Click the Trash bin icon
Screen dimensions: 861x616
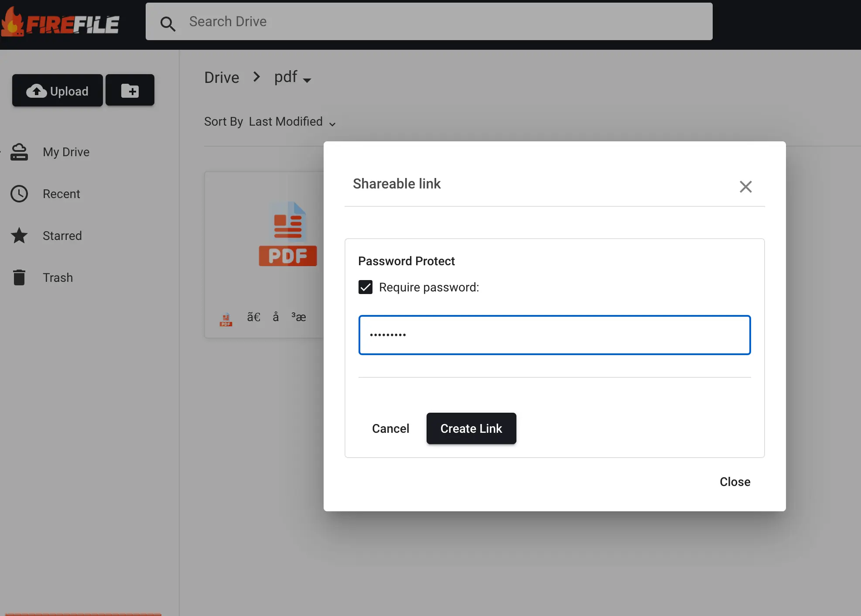tap(19, 277)
